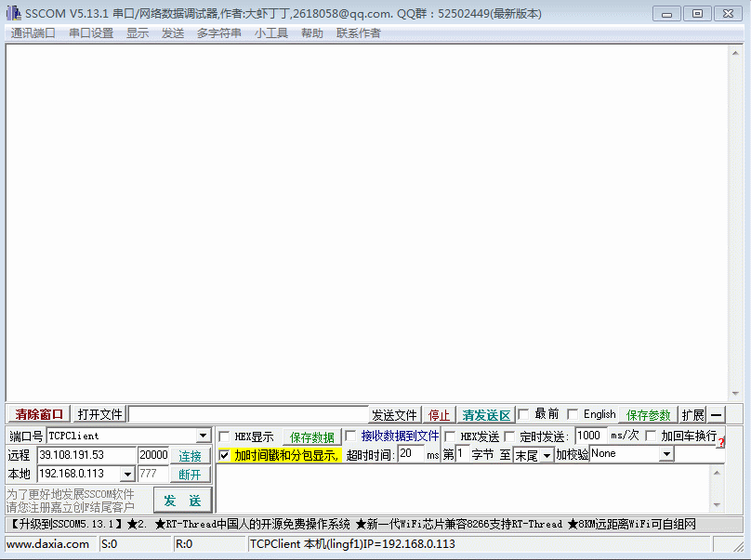Enable the 定时发送 checkbox

[x=509, y=436]
